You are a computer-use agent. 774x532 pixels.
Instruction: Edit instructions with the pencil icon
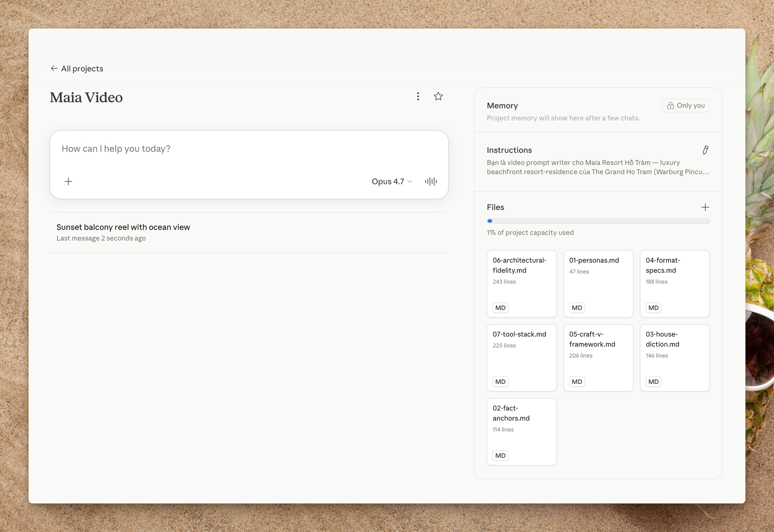tap(705, 150)
